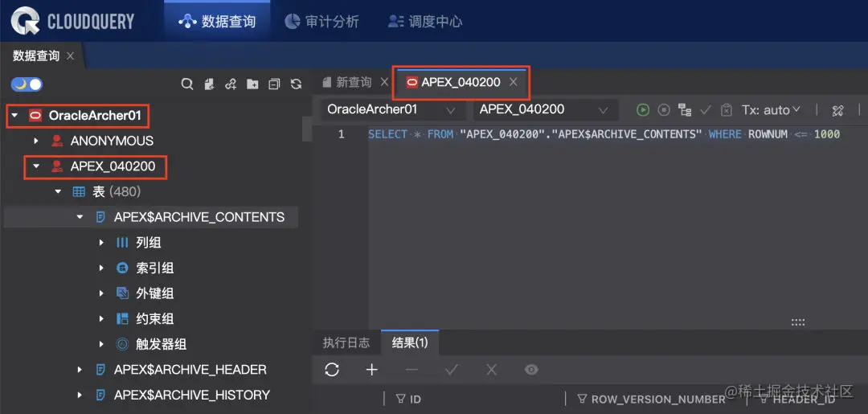Collapse the OracleArcher01 tree node
The image size is (868, 414).
coord(15,116)
